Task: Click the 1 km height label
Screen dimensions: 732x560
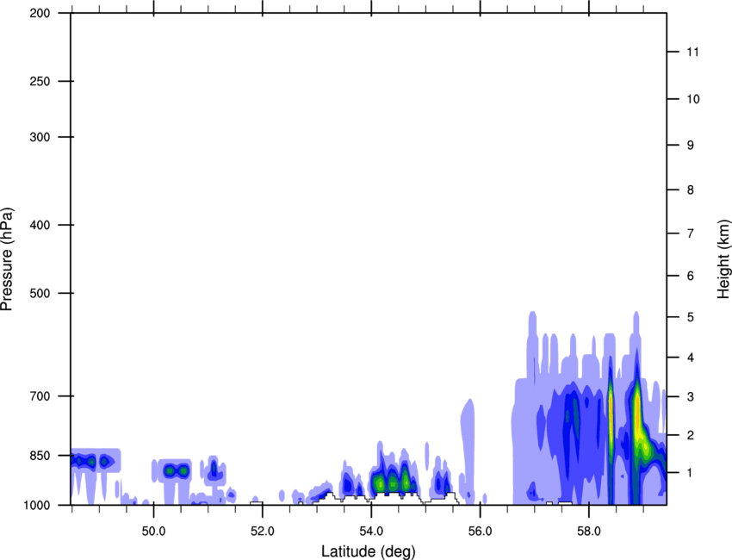Action: pos(691,473)
